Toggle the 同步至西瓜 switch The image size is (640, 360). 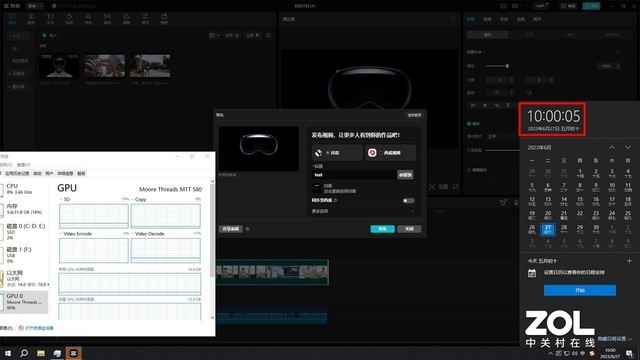tap(408, 200)
